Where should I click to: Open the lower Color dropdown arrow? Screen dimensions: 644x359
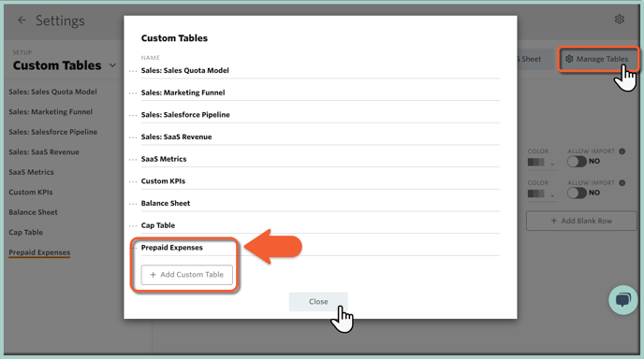(552, 195)
